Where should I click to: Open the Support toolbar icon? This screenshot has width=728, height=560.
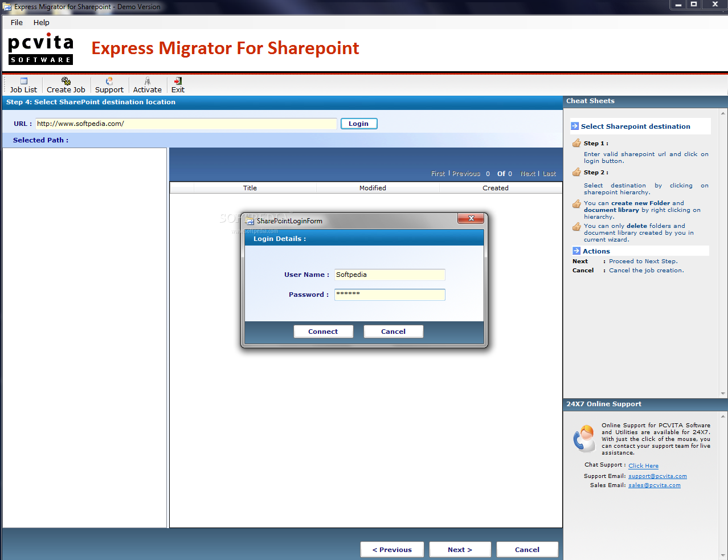109,85
